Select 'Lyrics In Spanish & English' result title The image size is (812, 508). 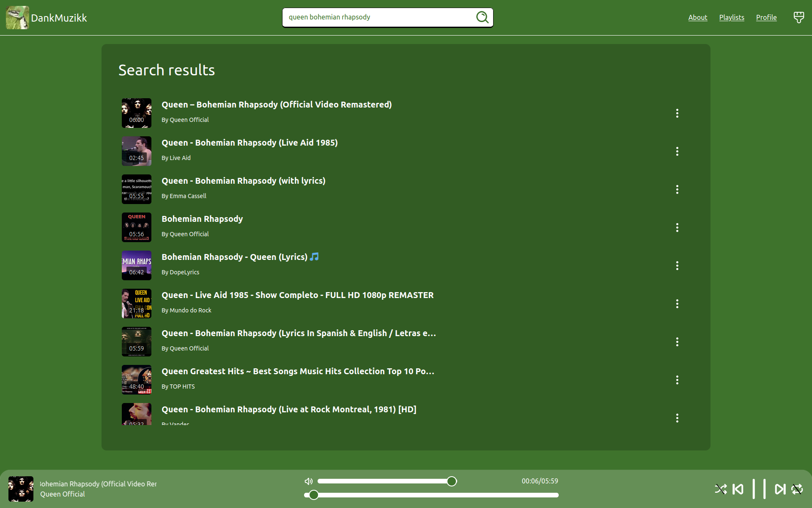click(x=299, y=333)
